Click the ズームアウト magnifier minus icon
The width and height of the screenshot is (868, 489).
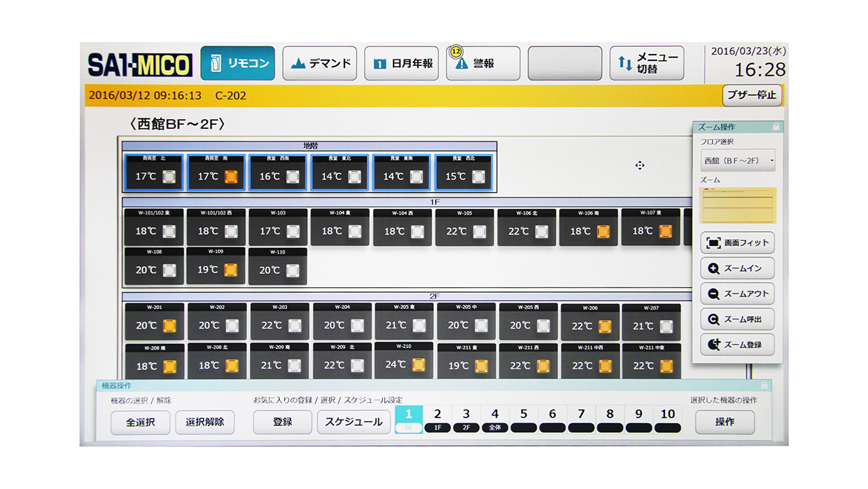[713, 294]
